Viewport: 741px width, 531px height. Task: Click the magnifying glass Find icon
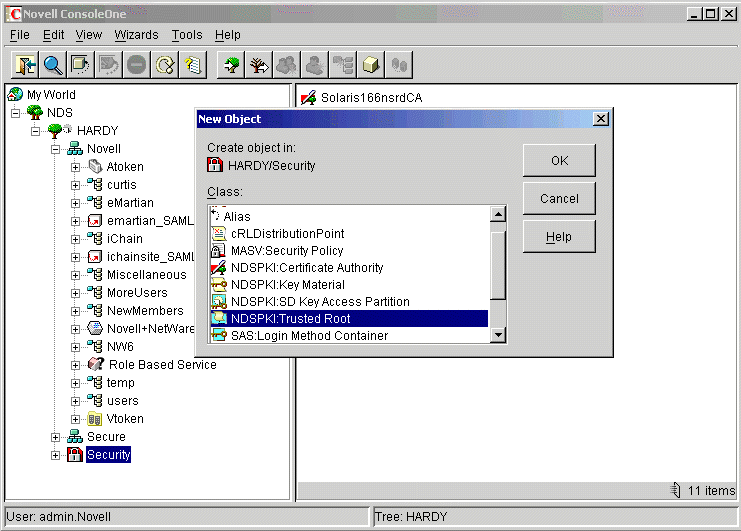click(52, 65)
